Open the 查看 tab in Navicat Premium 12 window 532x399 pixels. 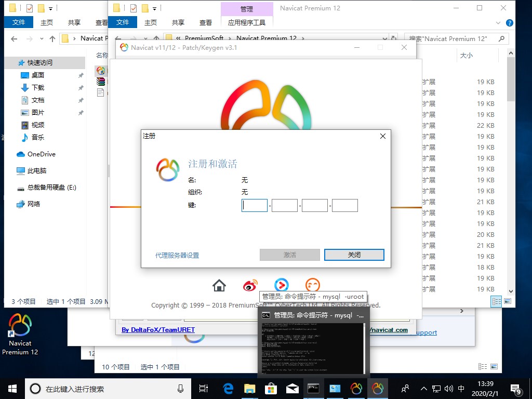(205, 22)
